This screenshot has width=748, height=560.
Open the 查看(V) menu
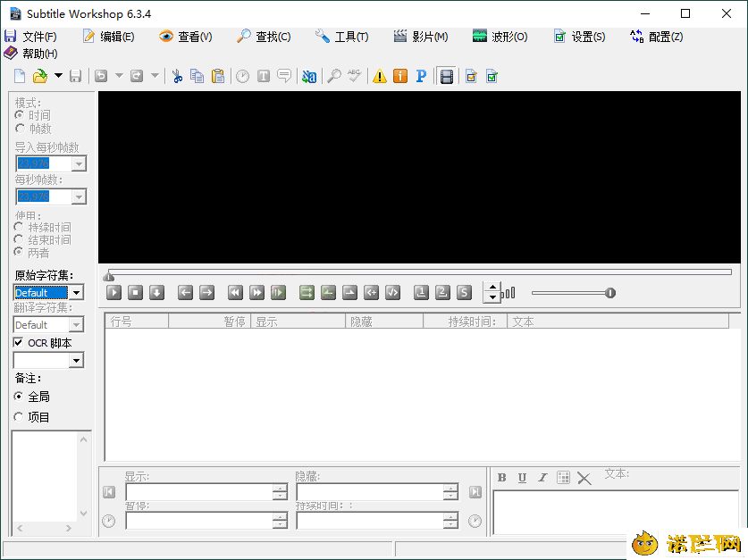click(x=186, y=37)
